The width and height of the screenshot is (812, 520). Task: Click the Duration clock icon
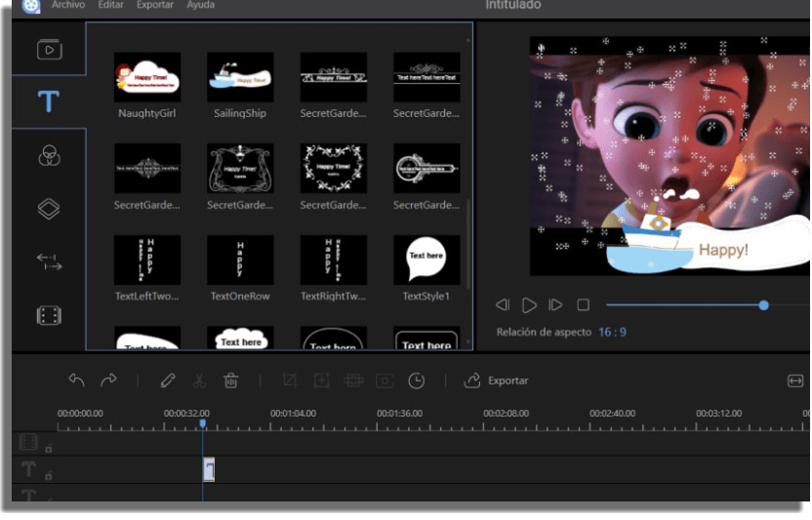417,380
